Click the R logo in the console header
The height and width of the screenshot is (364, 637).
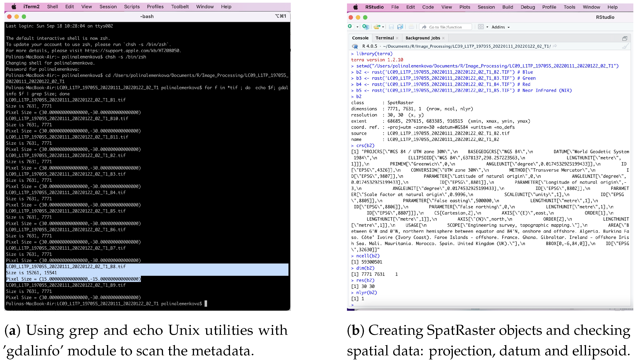(x=355, y=46)
